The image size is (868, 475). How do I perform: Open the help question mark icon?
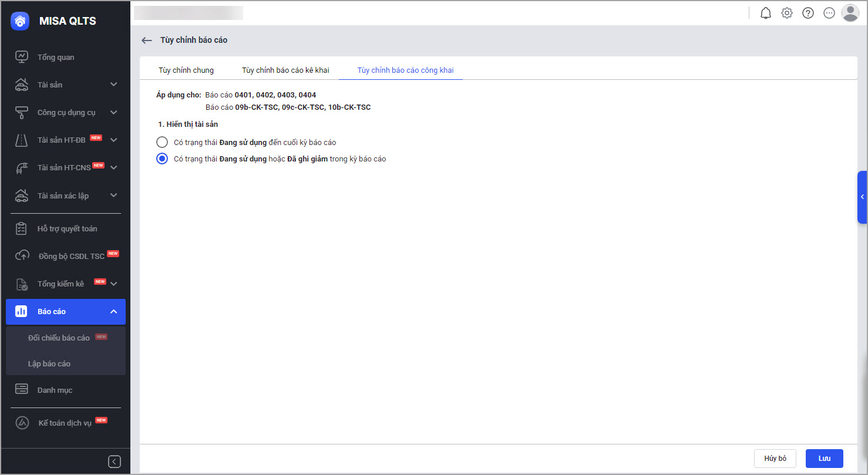808,13
